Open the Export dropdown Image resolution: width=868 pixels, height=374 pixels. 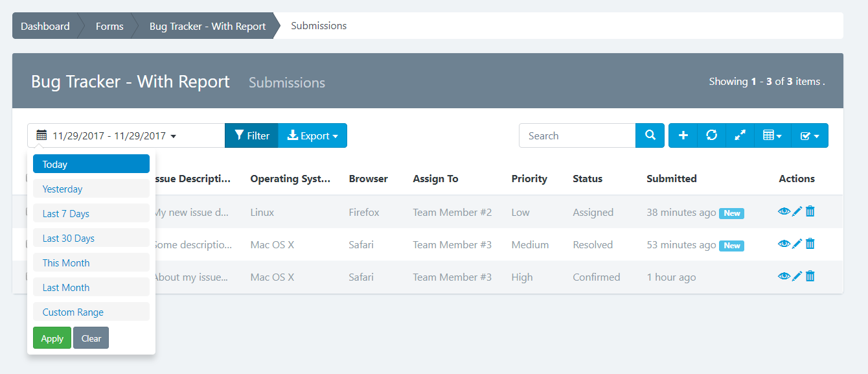(313, 135)
